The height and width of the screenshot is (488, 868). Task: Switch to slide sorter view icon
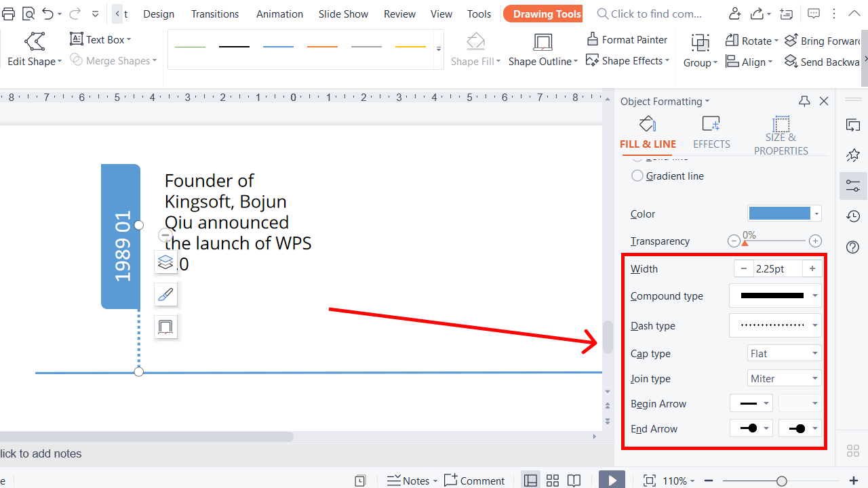(553, 481)
